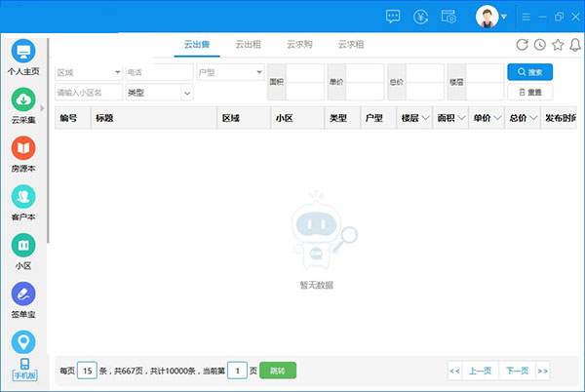Switch to the 云出售 tab
Screen dimensions: 585x392
[x=197, y=45]
